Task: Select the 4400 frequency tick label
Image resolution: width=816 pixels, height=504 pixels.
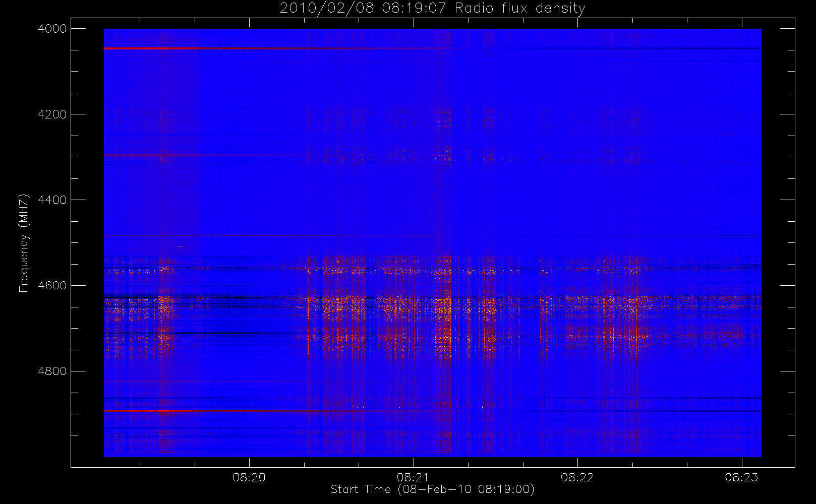Action: coord(52,200)
